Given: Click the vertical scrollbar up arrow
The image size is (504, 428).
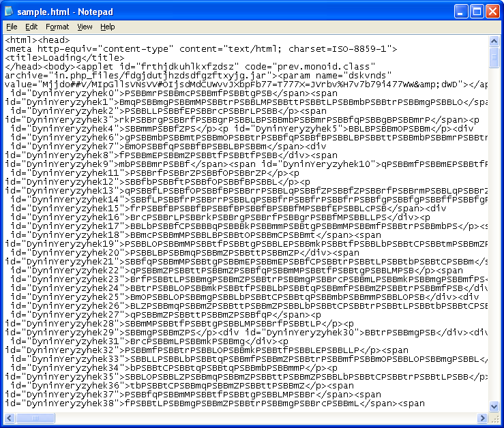Looking at the screenshot, I should click(495, 40).
